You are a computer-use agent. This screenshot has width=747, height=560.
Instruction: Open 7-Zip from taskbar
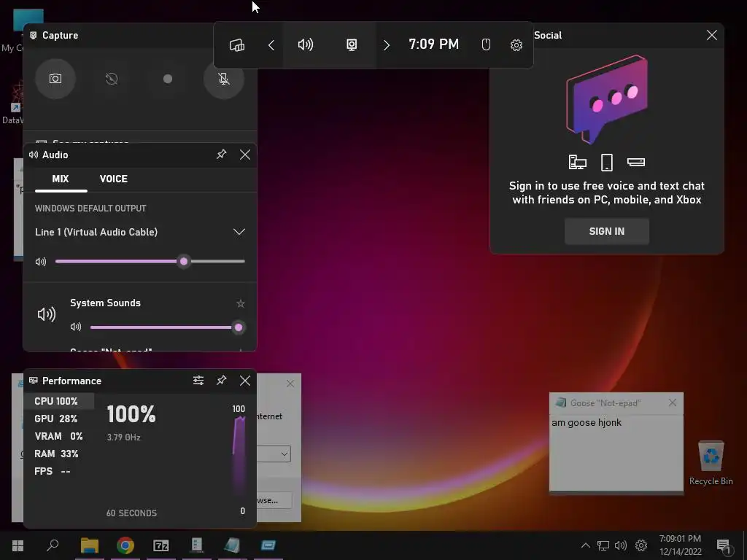[161, 545]
